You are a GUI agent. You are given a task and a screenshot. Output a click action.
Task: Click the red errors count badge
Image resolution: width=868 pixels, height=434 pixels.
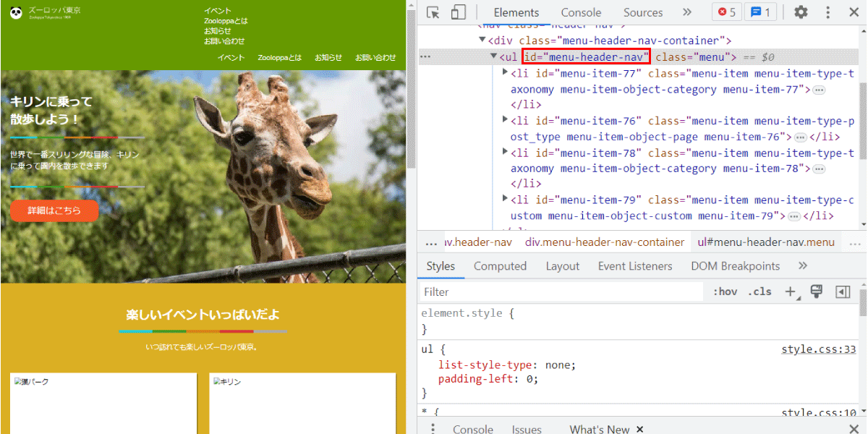coord(726,12)
